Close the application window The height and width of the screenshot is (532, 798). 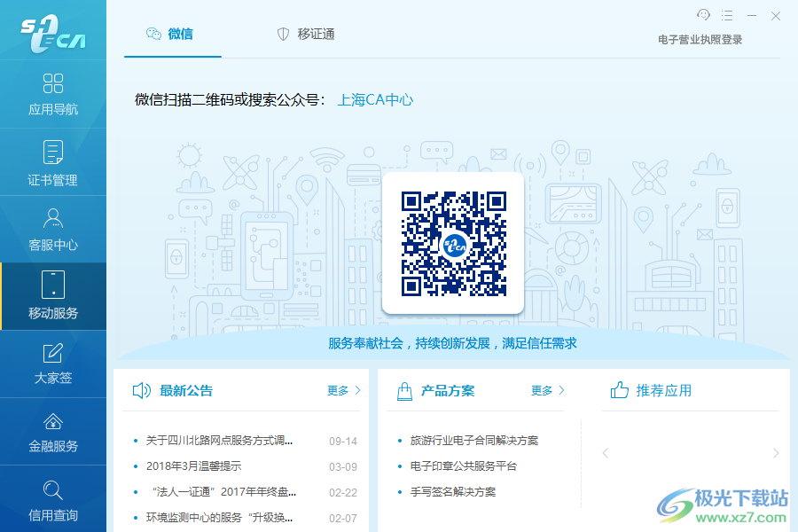[x=776, y=16]
